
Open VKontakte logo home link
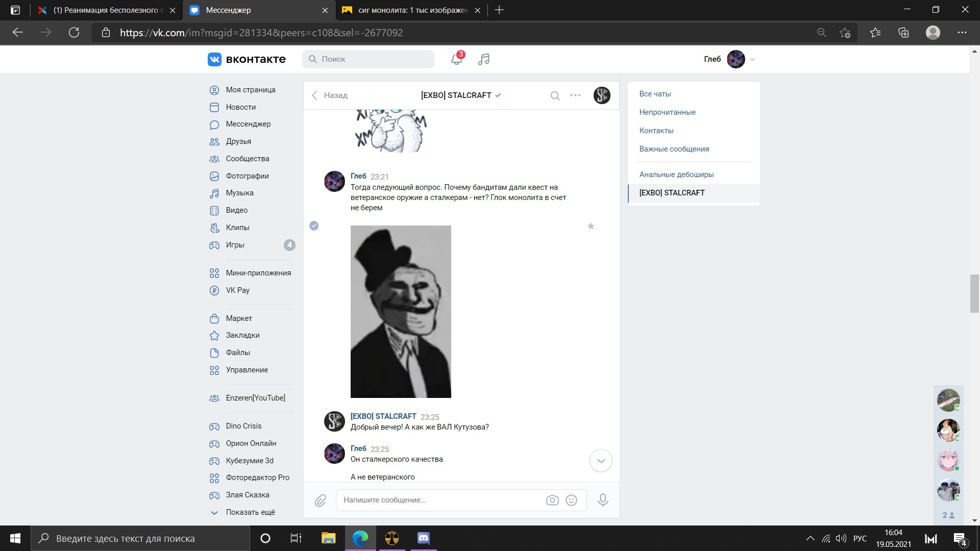pos(247,59)
